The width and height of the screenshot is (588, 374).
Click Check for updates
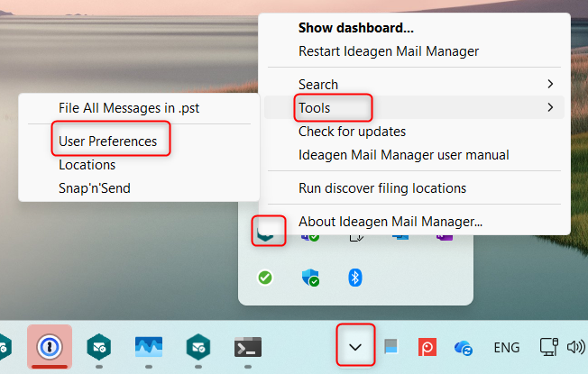tap(353, 132)
